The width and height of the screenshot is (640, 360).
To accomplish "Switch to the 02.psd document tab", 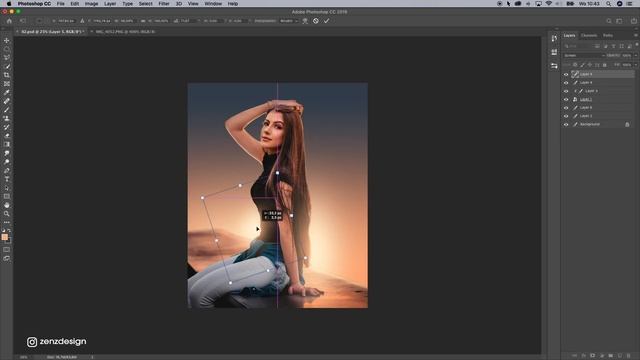I will (x=51, y=31).
